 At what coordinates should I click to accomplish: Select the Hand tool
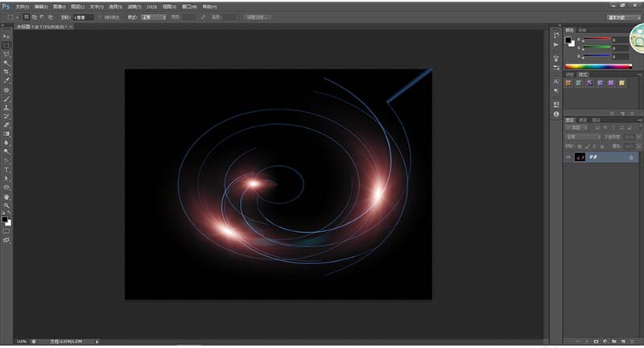click(x=6, y=197)
